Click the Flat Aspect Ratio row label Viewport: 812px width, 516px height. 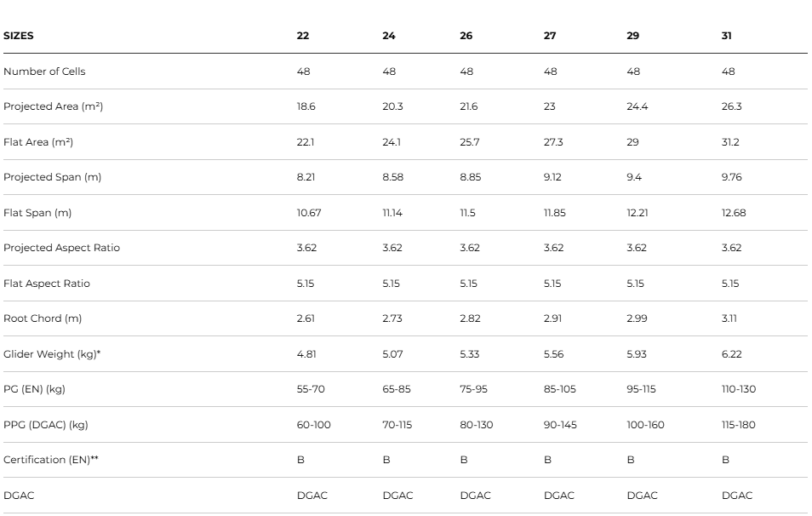(47, 284)
